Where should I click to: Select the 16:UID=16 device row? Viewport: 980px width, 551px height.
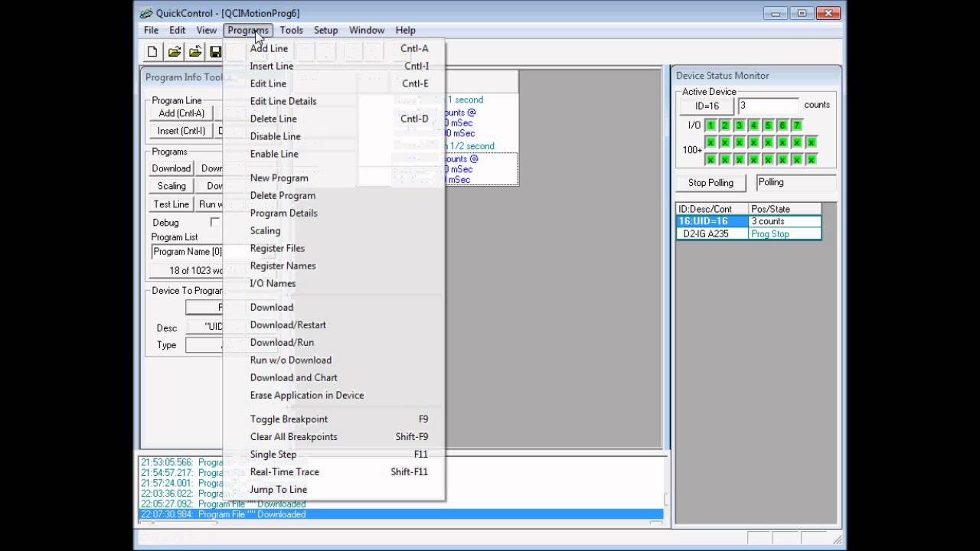tap(749, 221)
